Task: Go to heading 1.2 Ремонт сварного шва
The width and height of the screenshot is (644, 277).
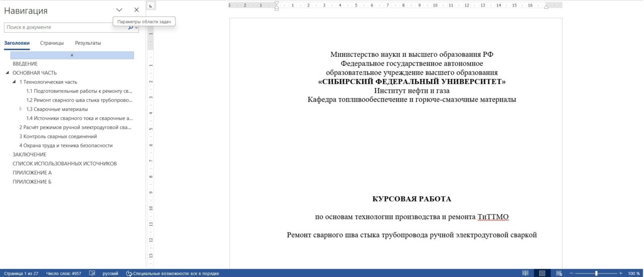Action: (79, 100)
